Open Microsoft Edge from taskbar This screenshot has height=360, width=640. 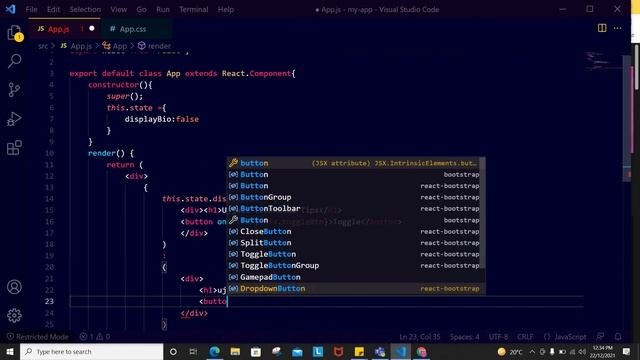[x=215, y=351]
